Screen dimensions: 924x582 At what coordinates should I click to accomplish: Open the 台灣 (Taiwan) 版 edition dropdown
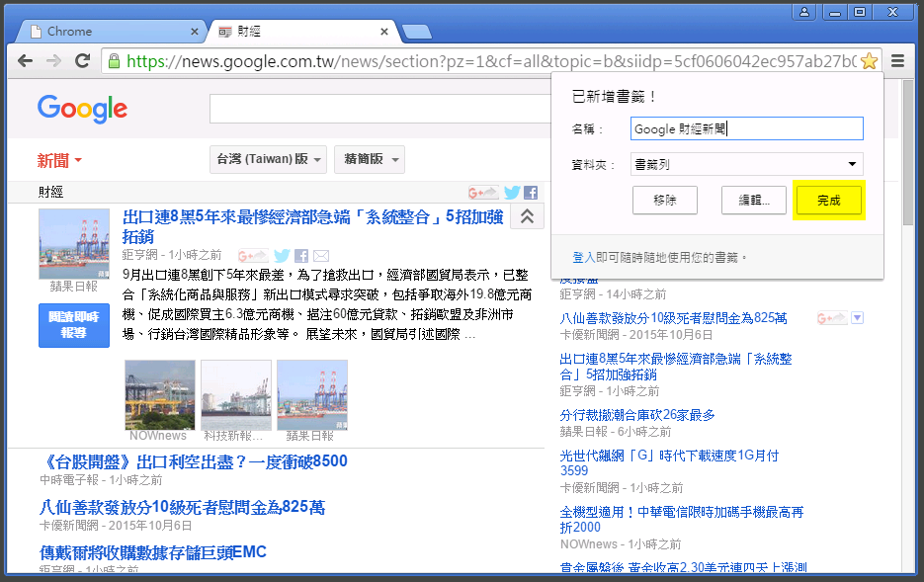tap(268, 159)
